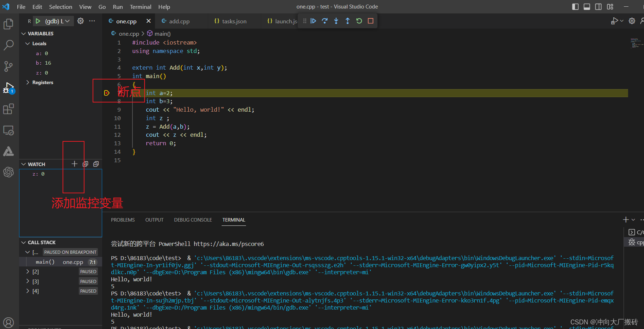Open C/C++ settings gear at editor top right
Image resolution: width=644 pixels, height=329 pixels.
(632, 21)
